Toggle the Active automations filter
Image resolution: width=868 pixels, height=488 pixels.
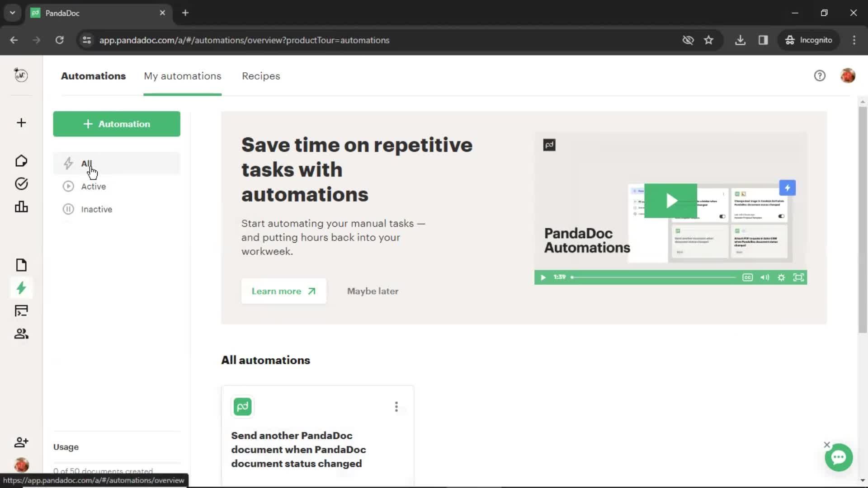(x=94, y=186)
